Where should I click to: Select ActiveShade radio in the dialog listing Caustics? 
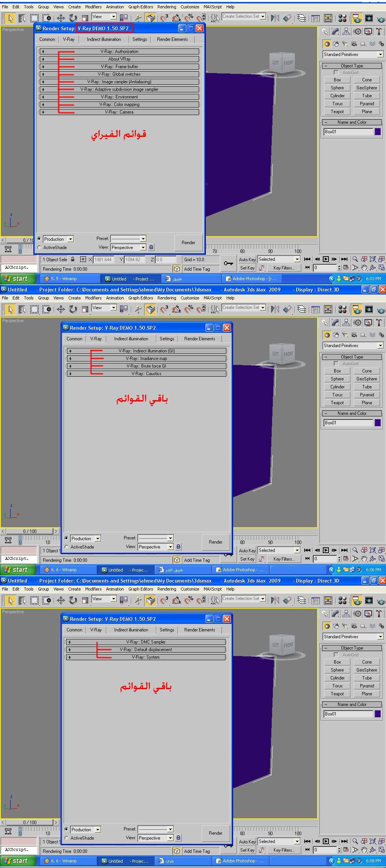click(67, 547)
